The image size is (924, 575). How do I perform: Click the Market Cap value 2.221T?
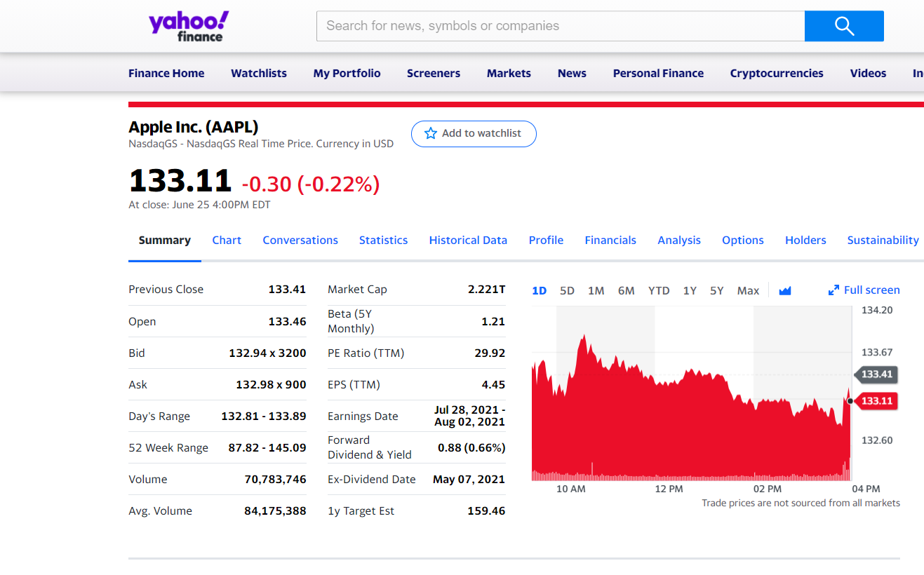(x=486, y=289)
